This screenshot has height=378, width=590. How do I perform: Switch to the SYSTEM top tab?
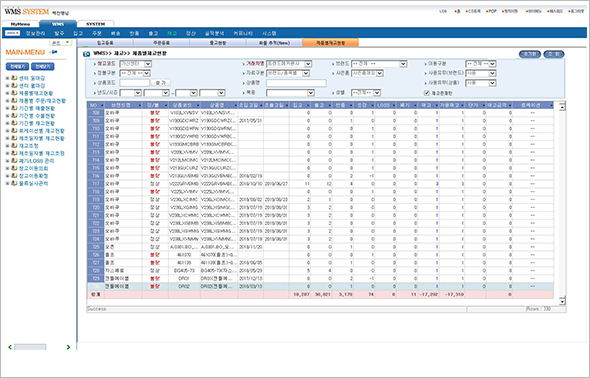pyautogui.click(x=96, y=24)
